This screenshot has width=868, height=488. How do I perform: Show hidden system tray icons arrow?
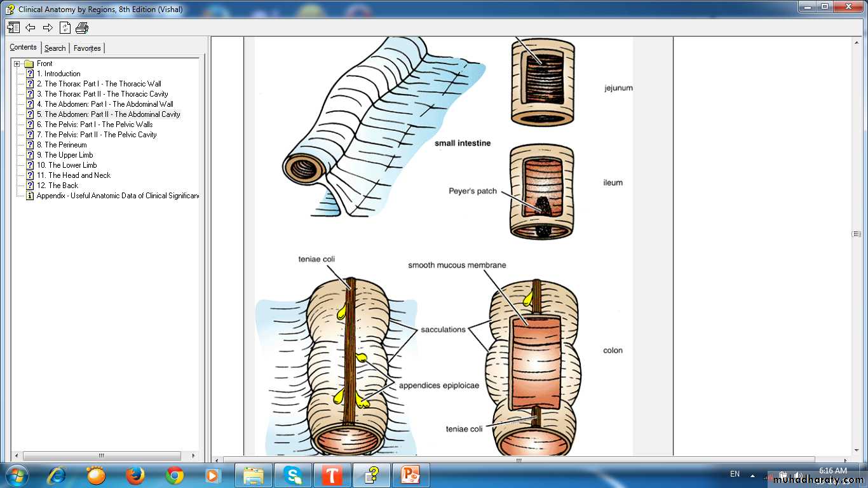tap(752, 475)
